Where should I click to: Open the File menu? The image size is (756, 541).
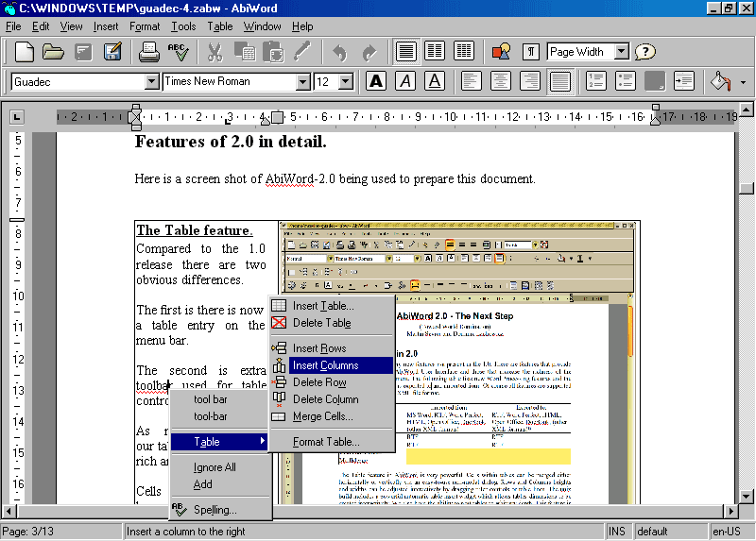tap(13, 26)
